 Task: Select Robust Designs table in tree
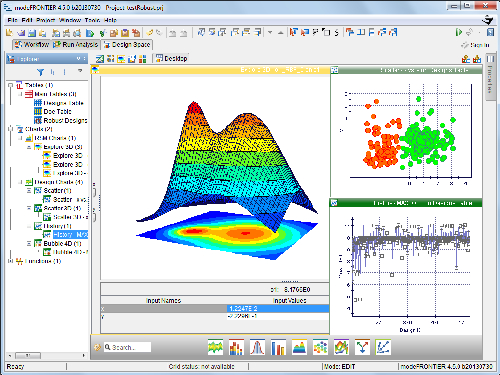click(61, 120)
